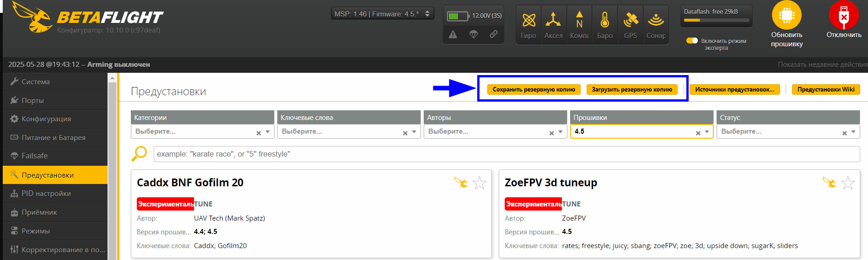Click Сохранить резервную копию button
868x260 pixels.
click(534, 89)
